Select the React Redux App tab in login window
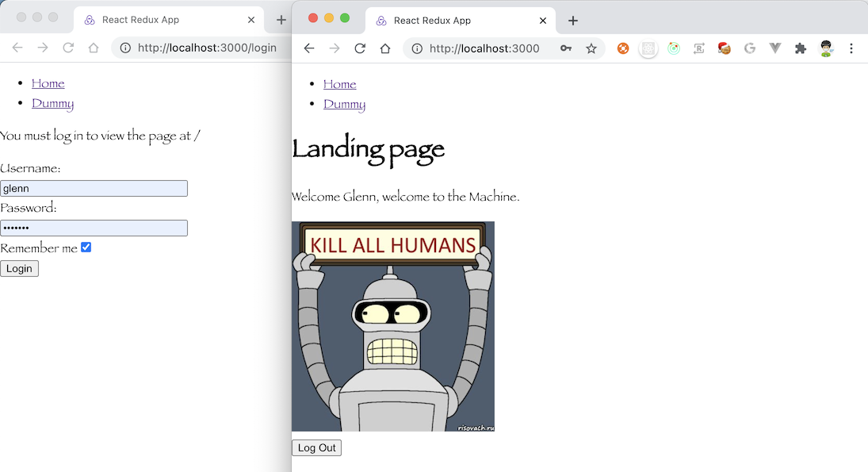The image size is (868, 472). [x=169, y=20]
